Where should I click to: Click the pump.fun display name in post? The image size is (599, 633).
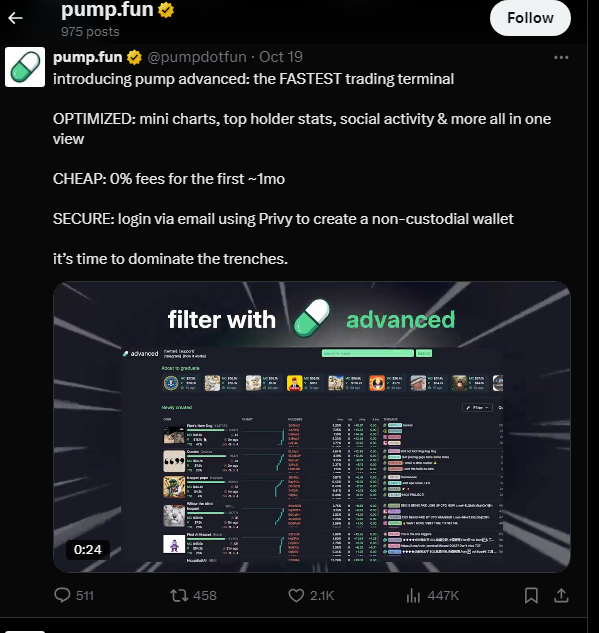tap(88, 57)
